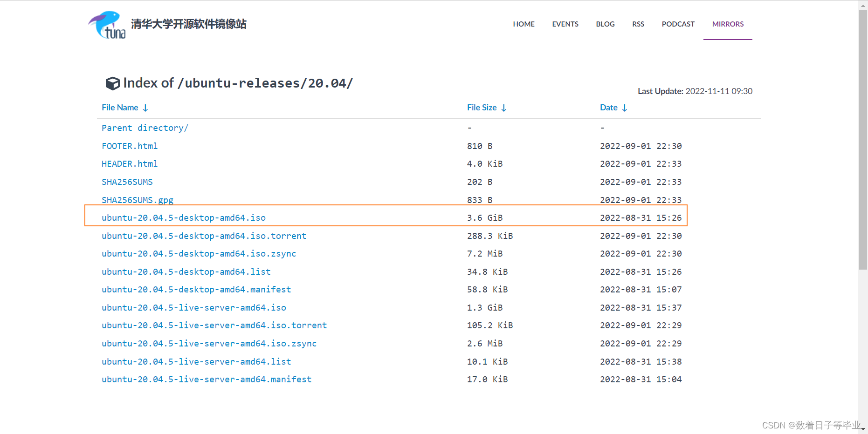Click the TUNA fish logo

(107, 24)
